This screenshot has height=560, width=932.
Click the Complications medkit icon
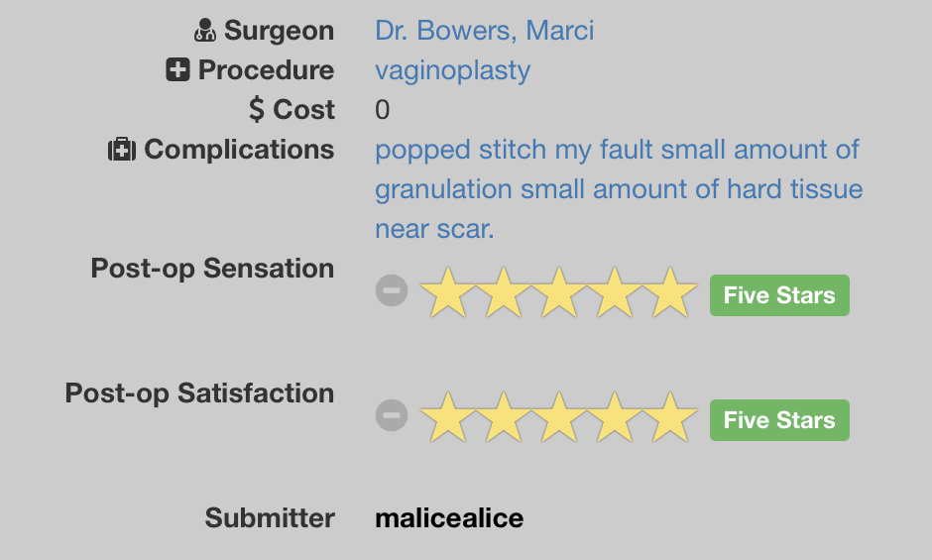point(121,150)
